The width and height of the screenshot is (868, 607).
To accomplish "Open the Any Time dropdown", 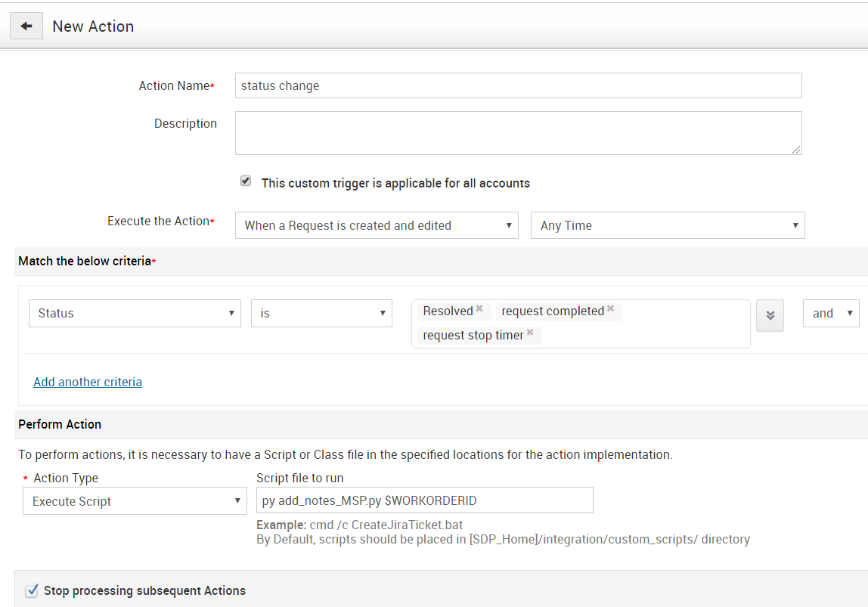I will (668, 225).
